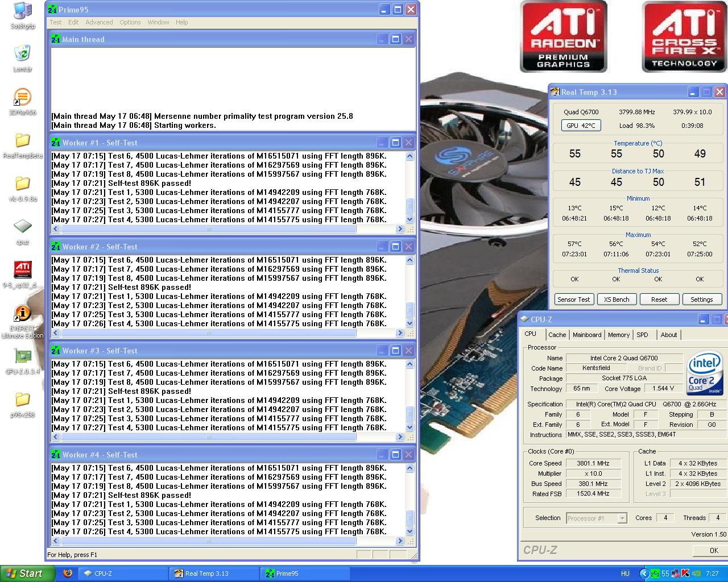This screenshot has height=582, width=728.
Task: Click the Worker #1 window icon
Action: [x=56, y=143]
